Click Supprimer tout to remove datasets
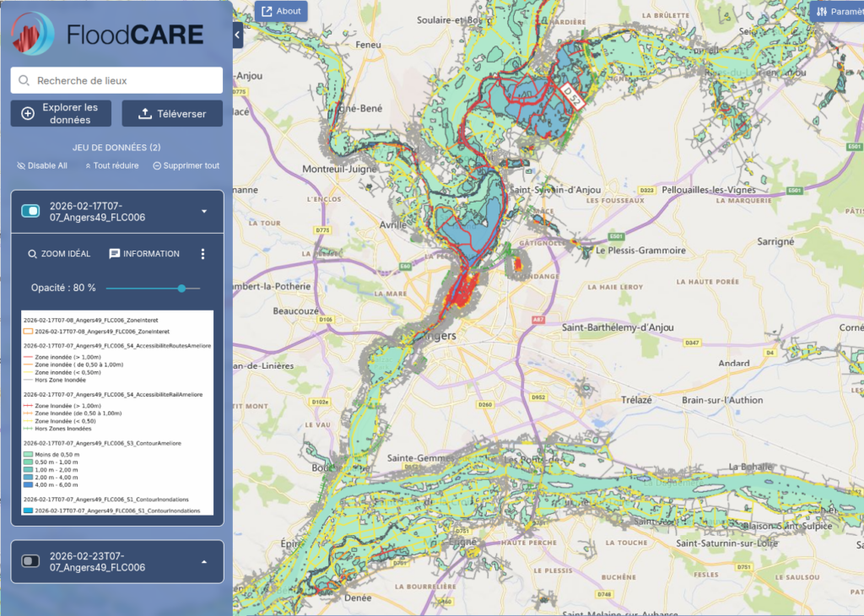Viewport: 864px width, 616px height. [186, 165]
